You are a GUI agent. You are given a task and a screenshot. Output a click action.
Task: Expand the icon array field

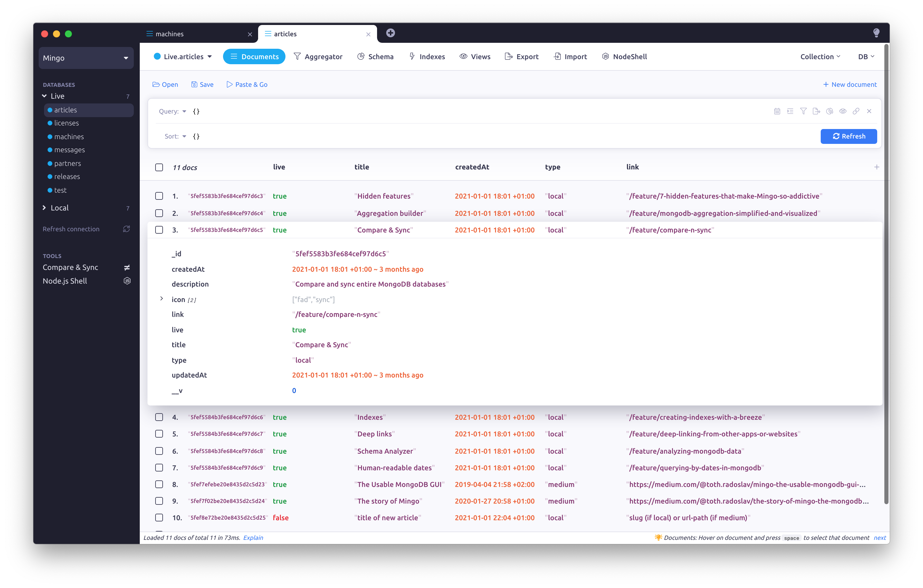[162, 298]
